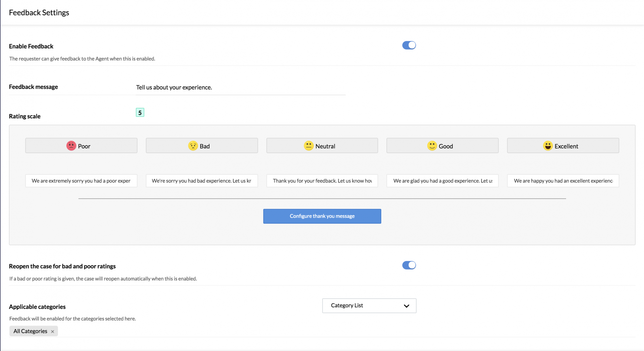The image size is (644, 351).
Task: Select rating scale value 5
Action: pyautogui.click(x=140, y=113)
